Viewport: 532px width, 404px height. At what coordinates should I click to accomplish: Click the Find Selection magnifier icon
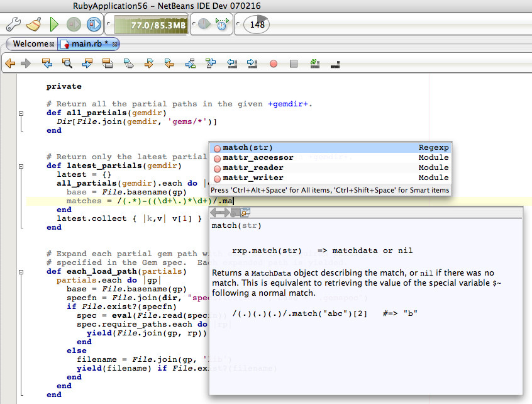[x=67, y=63]
